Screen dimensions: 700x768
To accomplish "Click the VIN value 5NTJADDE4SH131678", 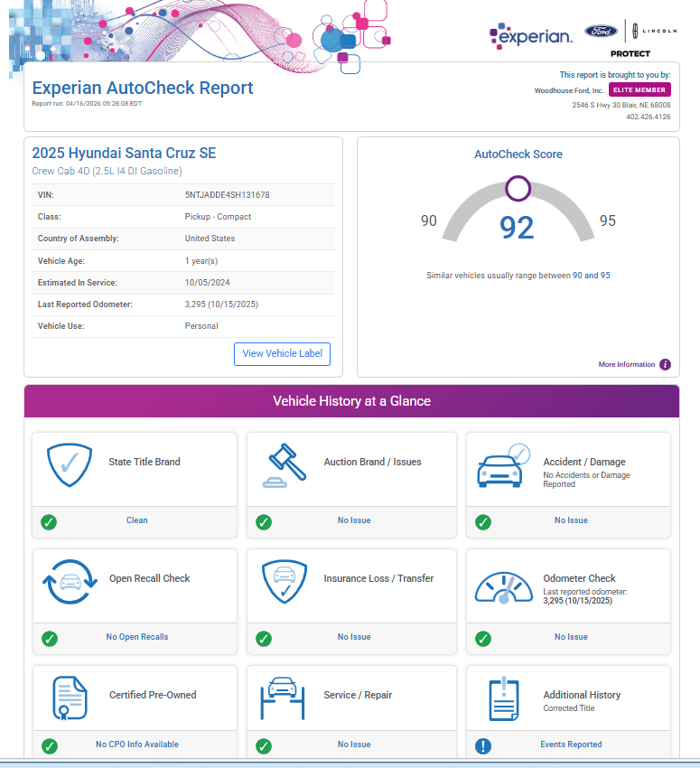I will coord(227,195).
